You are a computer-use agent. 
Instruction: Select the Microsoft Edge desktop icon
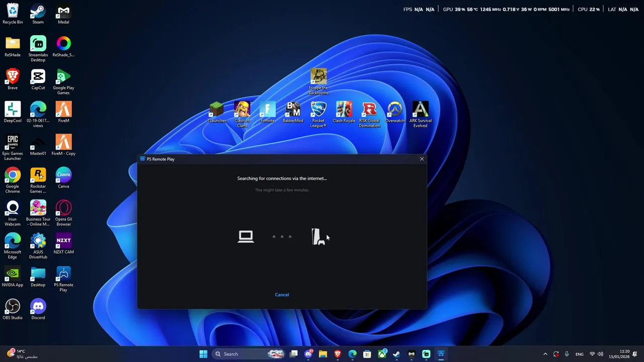pos(13,246)
